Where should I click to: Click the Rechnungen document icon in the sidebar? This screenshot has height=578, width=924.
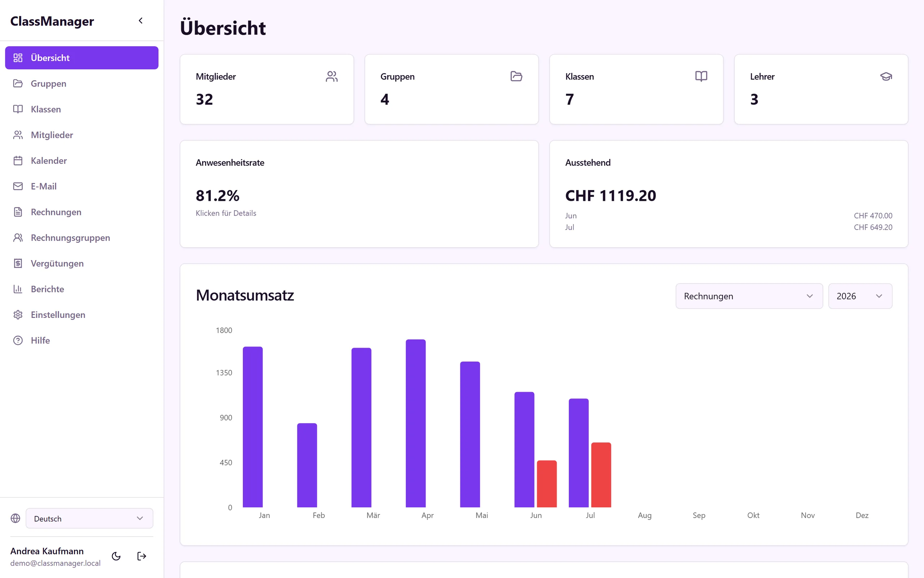(x=18, y=212)
